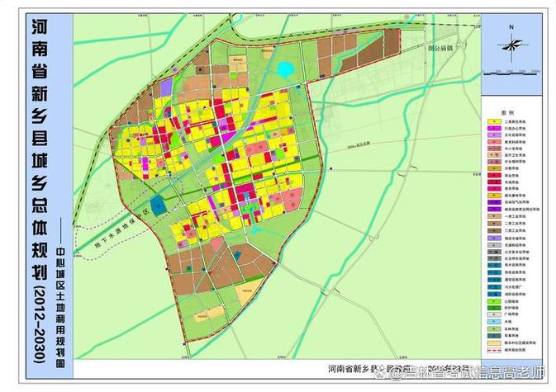
Task: Click the dark blue block near 地下水源地保护区
Action: coord(158,205)
